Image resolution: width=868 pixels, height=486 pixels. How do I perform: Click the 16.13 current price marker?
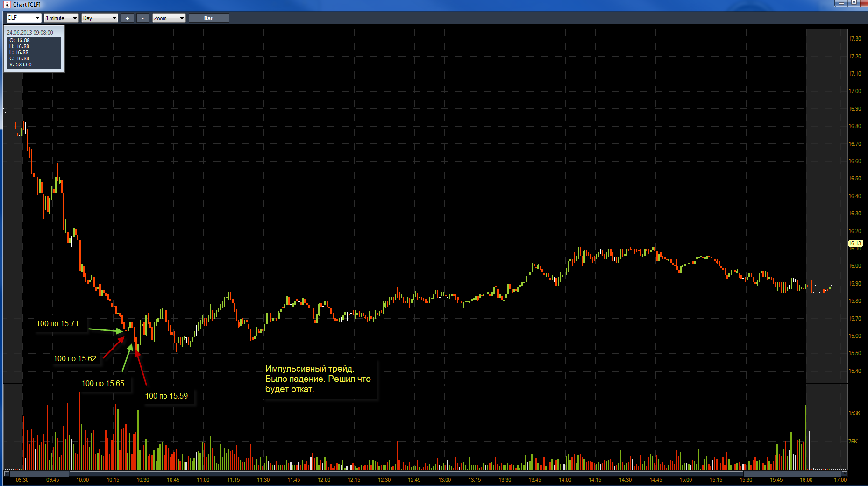tap(855, 243)
